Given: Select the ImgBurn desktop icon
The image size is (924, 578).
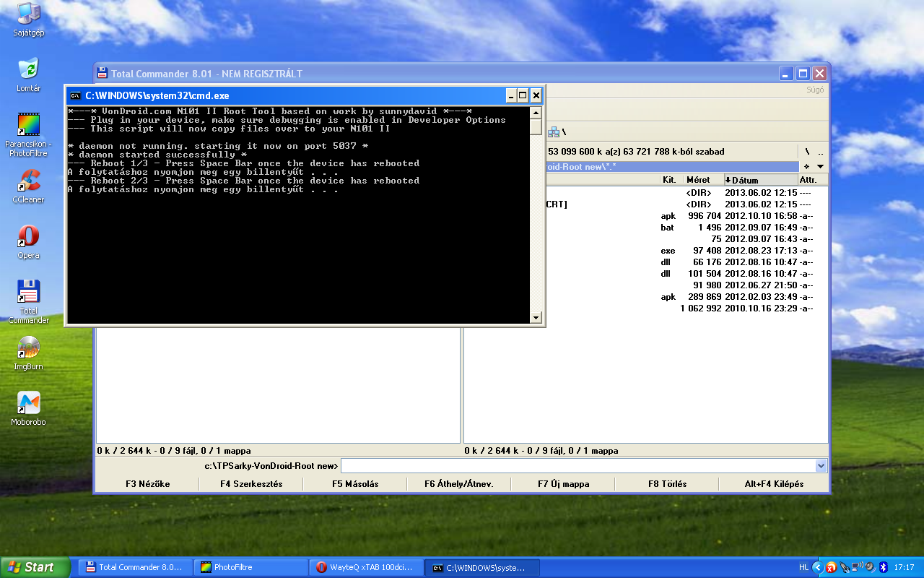Looking at the screenshot, I should pos(28,348).
